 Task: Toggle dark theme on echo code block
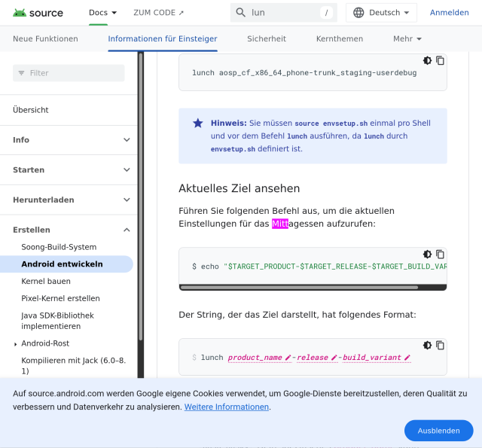click(x=427, y=254)
